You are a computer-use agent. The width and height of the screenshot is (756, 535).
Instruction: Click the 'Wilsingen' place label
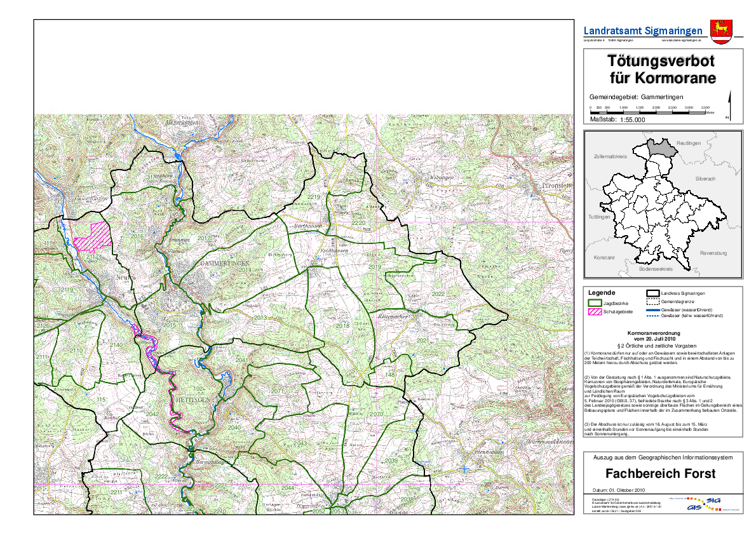pyautogui.click(x=442, y=177)
